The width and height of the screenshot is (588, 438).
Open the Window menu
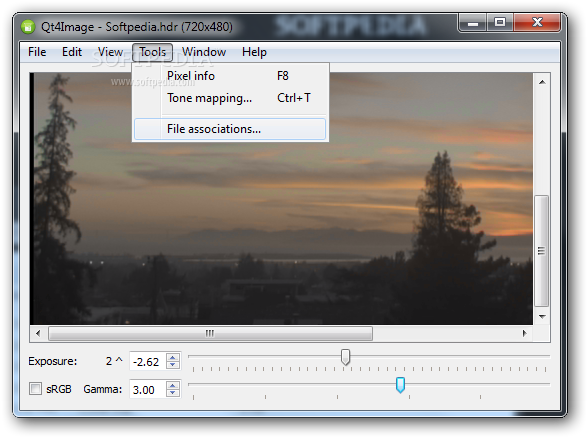tap(204, 52)
